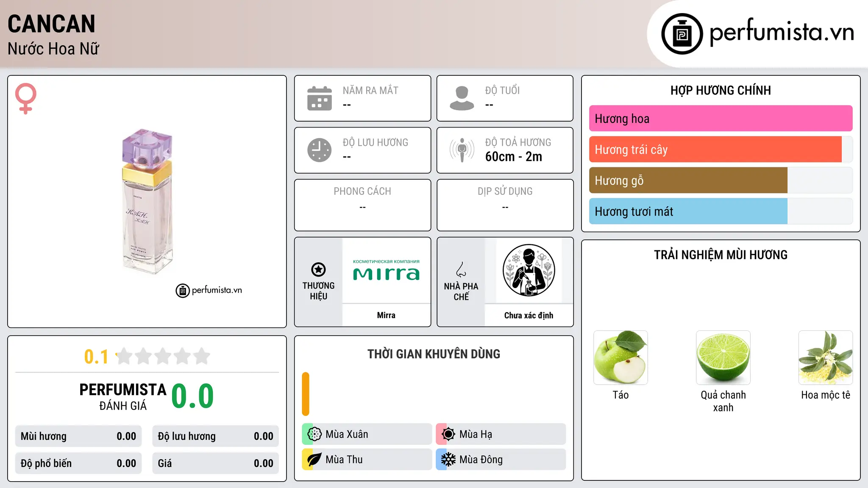Click the nose icon above Nhà Pha Chế
868x488 pixels.
tap(461, 269)
